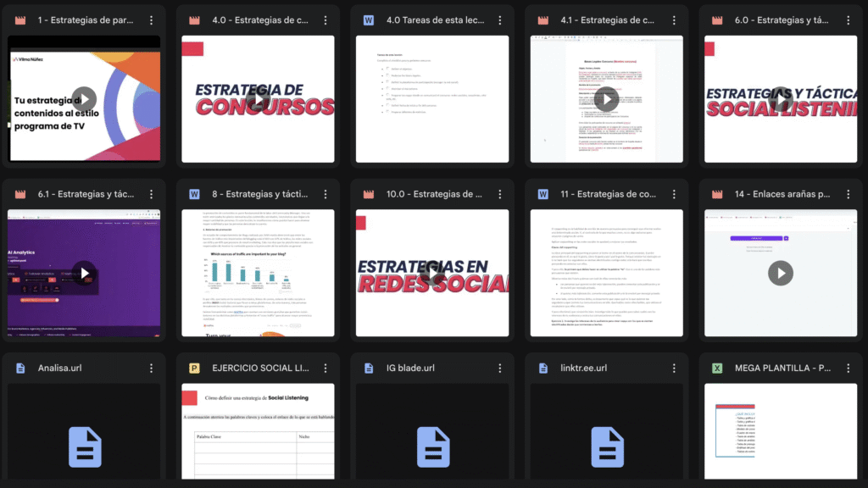Play the "6.1 - Estrategias y tác..." video
This screenshot has width=868, height=488.
point(83,273)
